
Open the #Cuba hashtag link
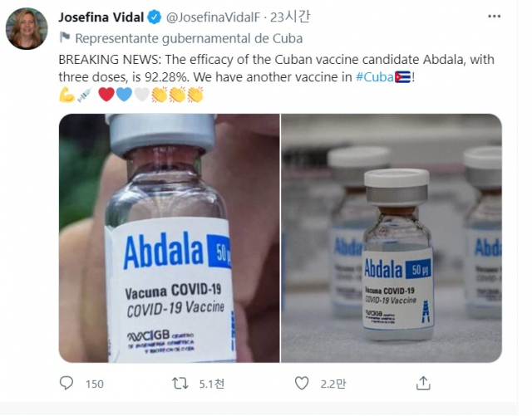(x=374, y=77)
